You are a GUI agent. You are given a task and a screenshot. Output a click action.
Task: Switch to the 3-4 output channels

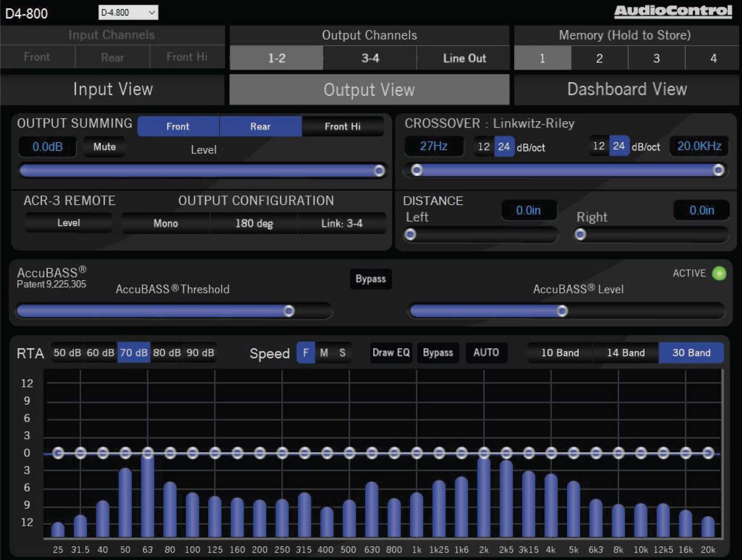coord(369,58)
